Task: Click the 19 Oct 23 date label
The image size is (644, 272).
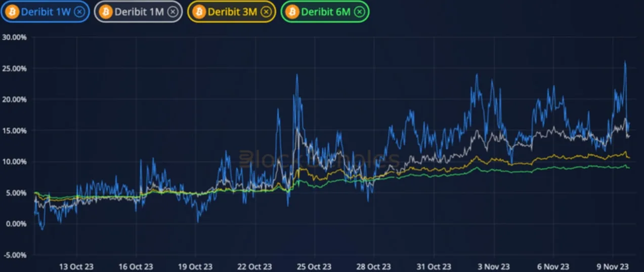Action: pyautogui.click(x=196, y=266)
